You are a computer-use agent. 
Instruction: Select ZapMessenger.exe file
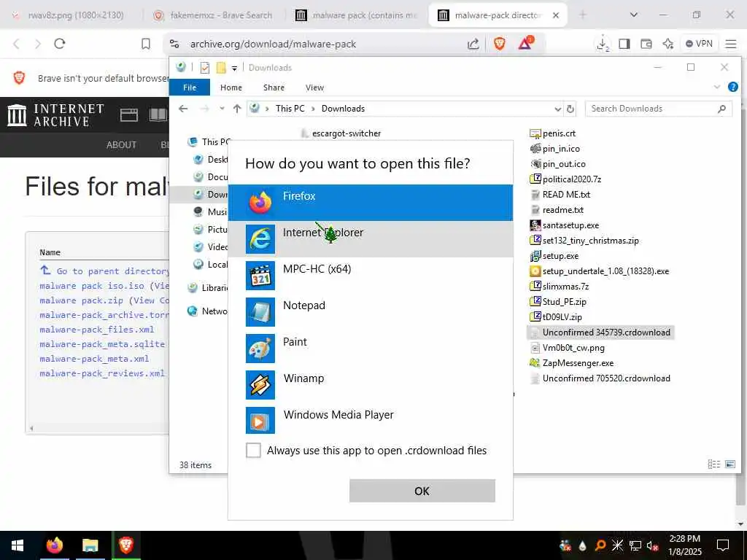[x=572, y=363]
